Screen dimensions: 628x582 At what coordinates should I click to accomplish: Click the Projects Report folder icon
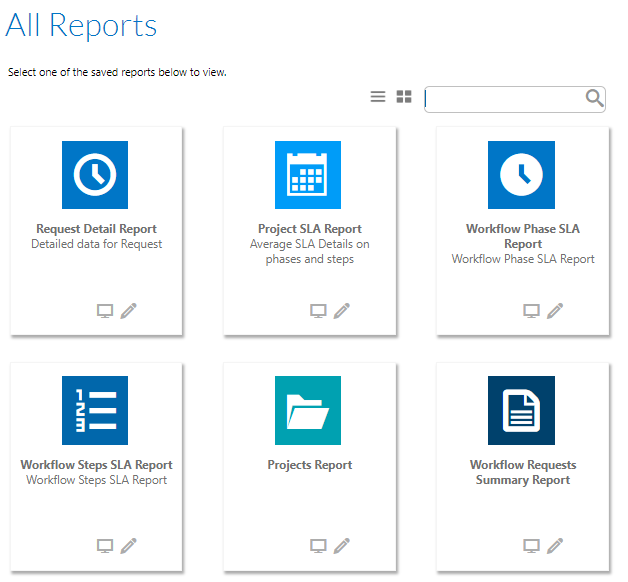pyautogui.click(x=308, y=410)
